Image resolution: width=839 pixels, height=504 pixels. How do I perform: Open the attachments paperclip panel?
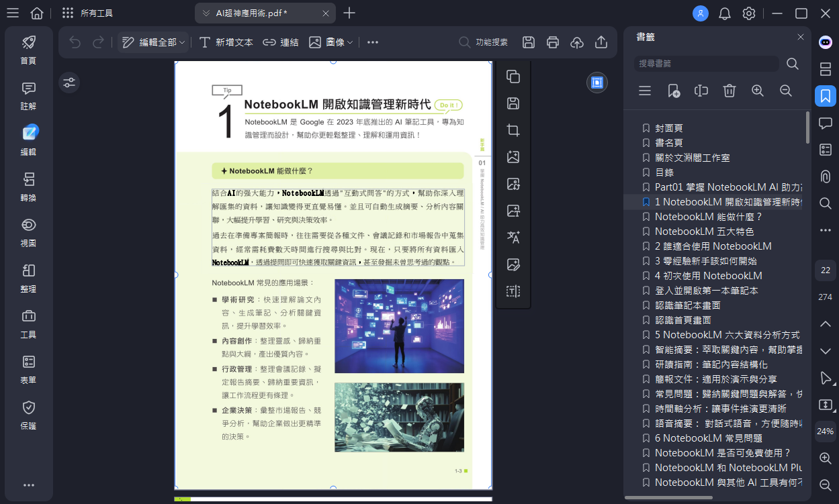[826, 177]
